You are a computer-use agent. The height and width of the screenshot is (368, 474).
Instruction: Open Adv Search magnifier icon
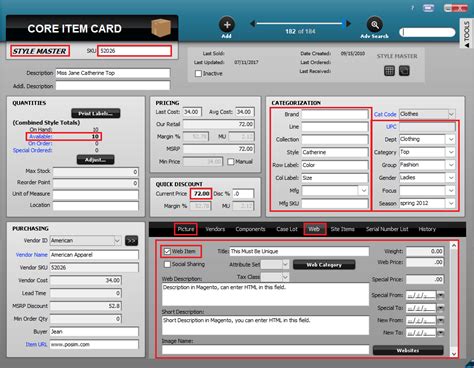374,25
